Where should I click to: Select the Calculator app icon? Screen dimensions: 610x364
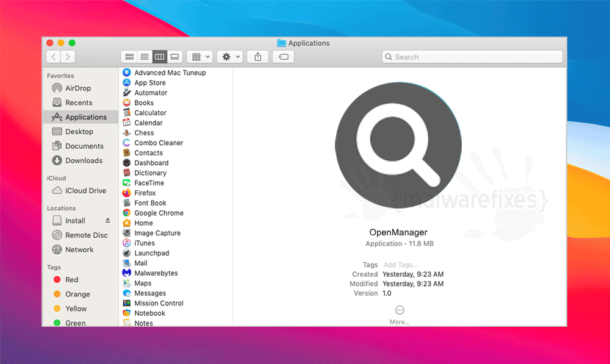(126, 113)
